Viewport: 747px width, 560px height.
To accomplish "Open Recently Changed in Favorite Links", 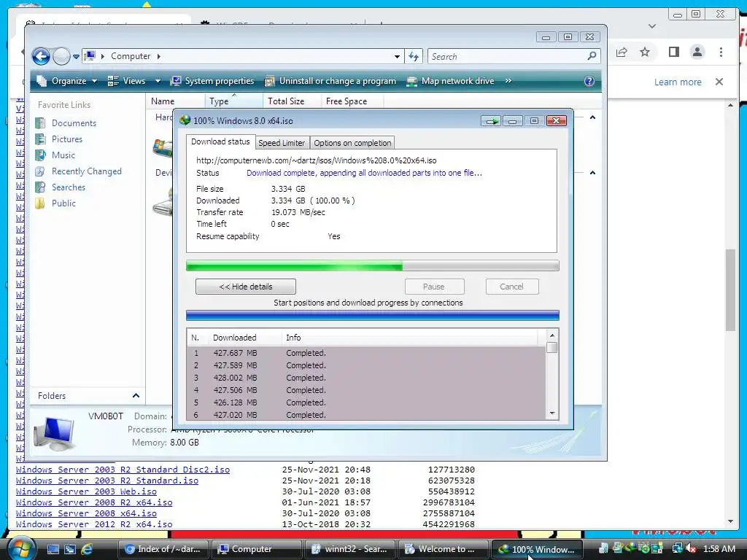I will tap(86, 171).
